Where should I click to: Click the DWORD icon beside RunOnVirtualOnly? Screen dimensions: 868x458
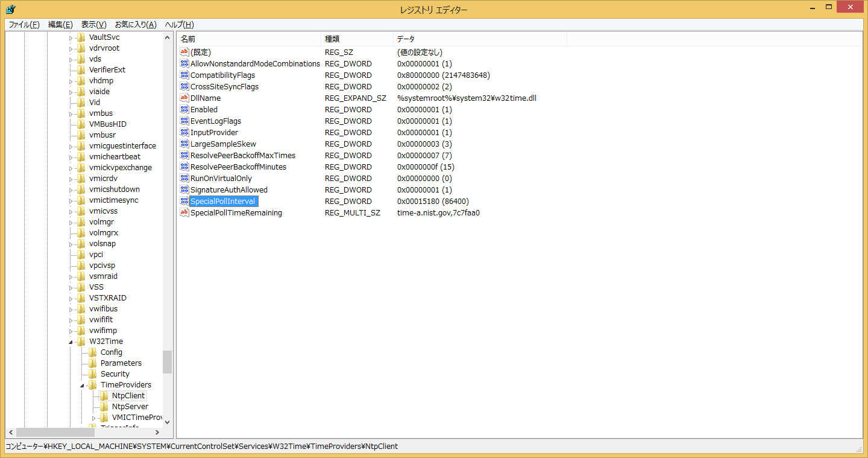click(184, 178)
